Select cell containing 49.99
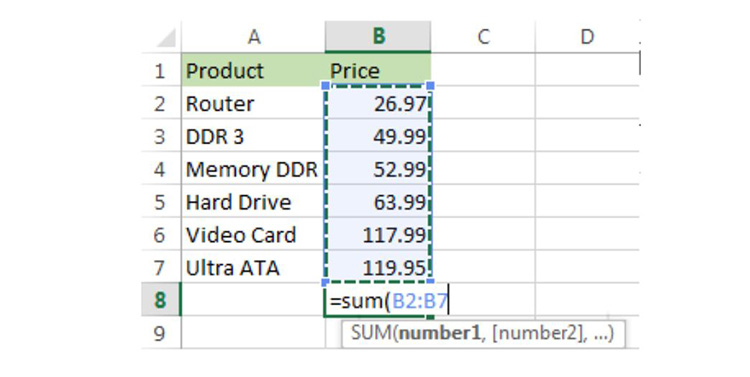 coord(378,136)
